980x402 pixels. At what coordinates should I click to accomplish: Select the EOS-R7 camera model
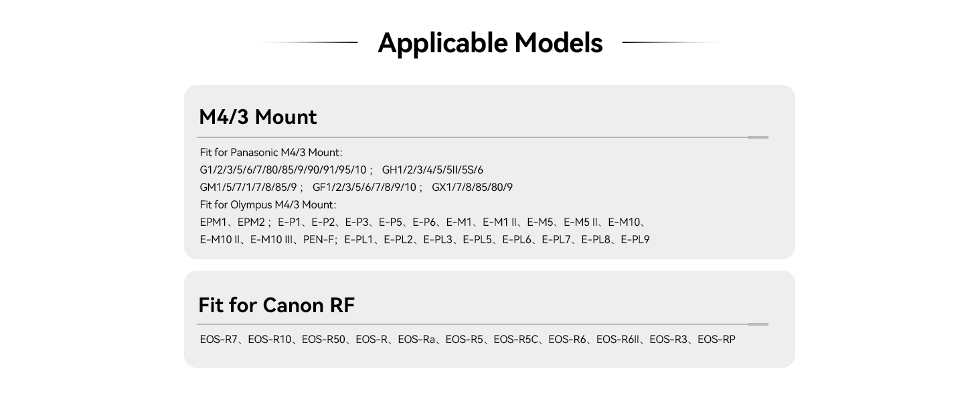click(218, 340)
